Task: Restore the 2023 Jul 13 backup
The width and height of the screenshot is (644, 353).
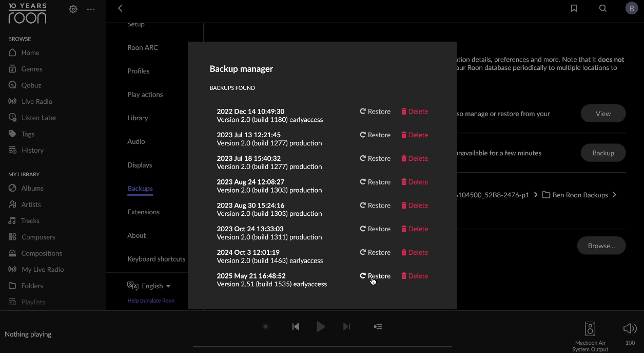Action: pyautogui.click(x=375, y=135)
